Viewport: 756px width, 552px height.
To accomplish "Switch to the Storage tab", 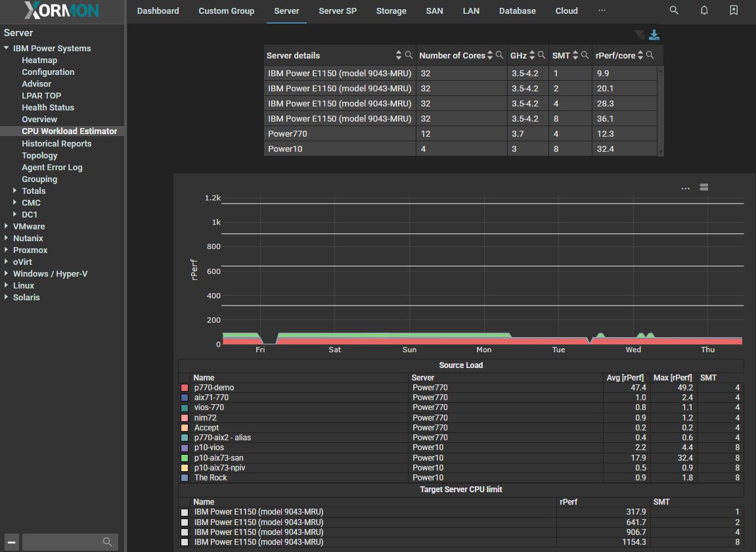I will click(391, 11).
